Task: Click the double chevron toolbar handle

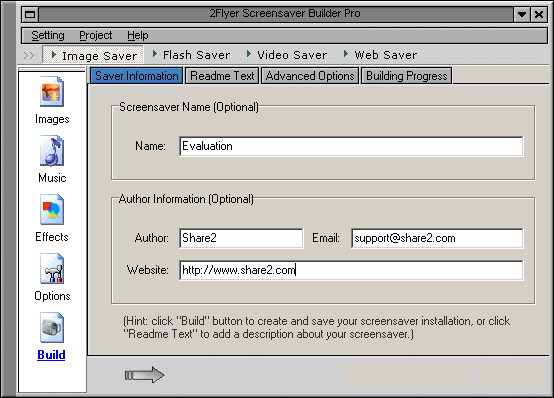Action: (29, 55)
